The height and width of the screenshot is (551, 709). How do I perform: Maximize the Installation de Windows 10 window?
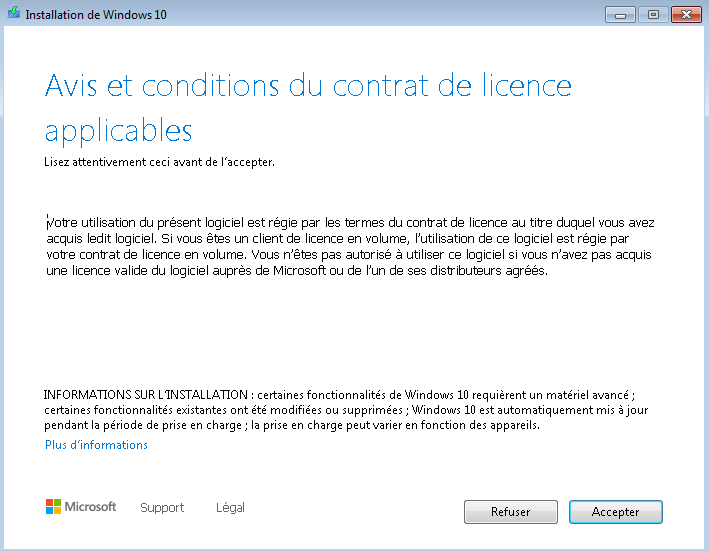(x=653, y=15)
